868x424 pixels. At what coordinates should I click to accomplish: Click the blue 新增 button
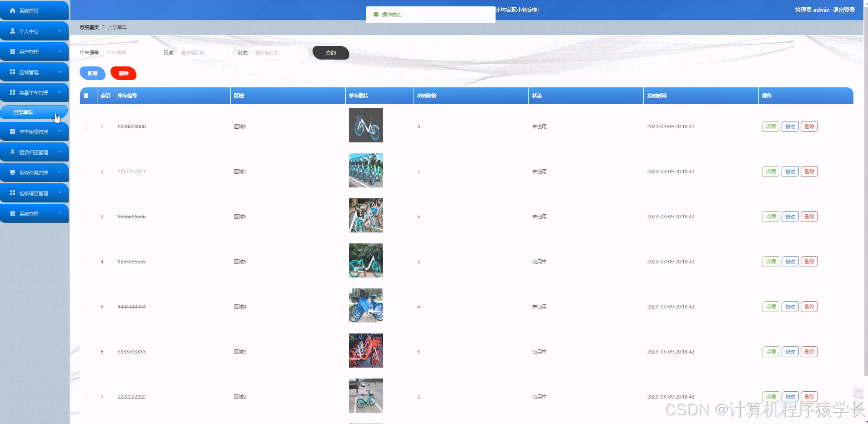(x=92, y=73)
